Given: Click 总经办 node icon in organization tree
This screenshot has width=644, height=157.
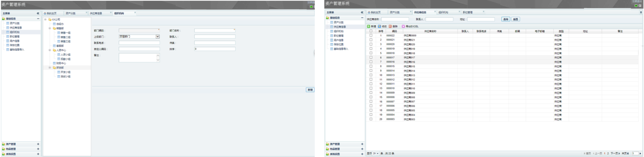Looking at the screenshot, I should point(54,24).
